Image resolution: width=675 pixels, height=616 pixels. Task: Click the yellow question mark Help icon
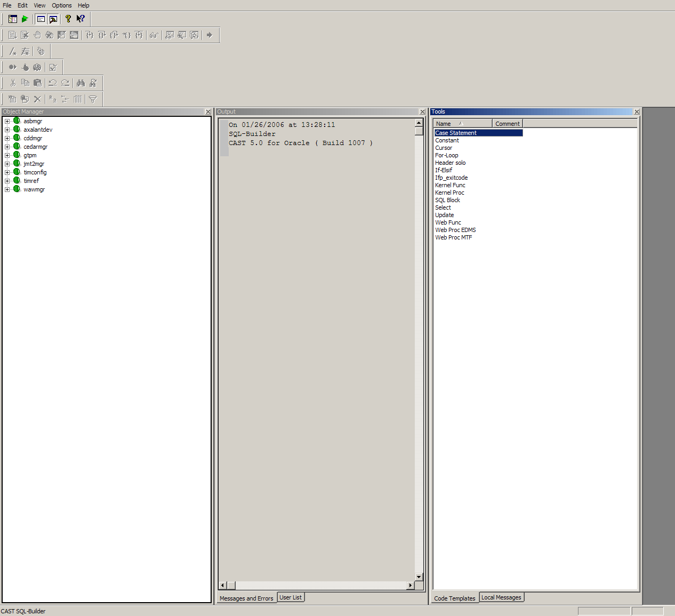pyautogui.click(x=68, y=19)
